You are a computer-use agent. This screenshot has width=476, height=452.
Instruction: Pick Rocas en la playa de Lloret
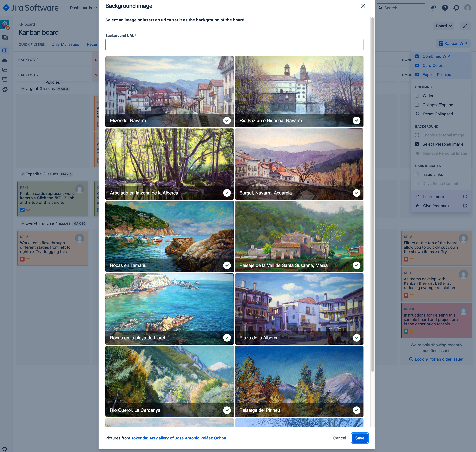pos(169,309)
